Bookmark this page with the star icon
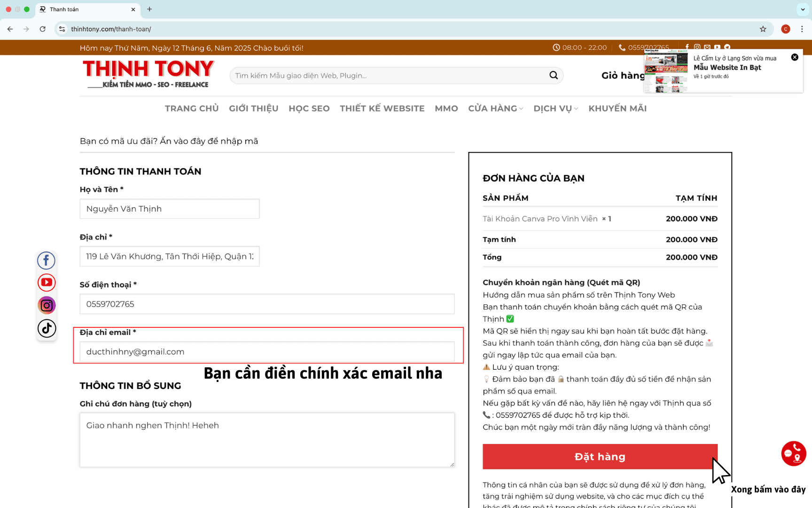 click(x=763, y=29)
